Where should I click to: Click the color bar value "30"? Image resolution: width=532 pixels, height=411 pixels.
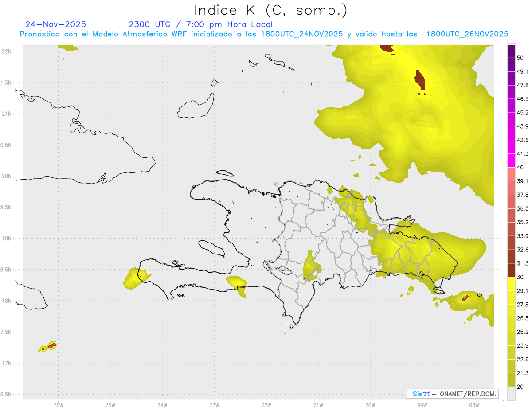tap(520, 277)
